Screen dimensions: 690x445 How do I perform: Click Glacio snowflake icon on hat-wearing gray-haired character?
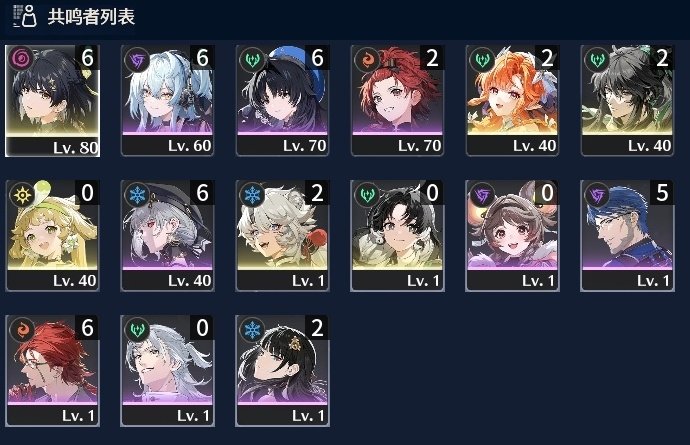click(137, 195)
